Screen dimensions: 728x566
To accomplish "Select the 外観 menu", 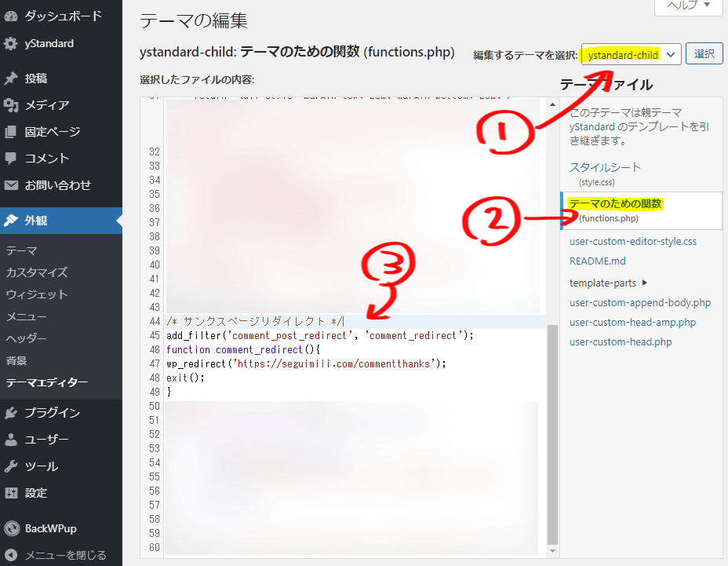I will click(x=61, y=221).
